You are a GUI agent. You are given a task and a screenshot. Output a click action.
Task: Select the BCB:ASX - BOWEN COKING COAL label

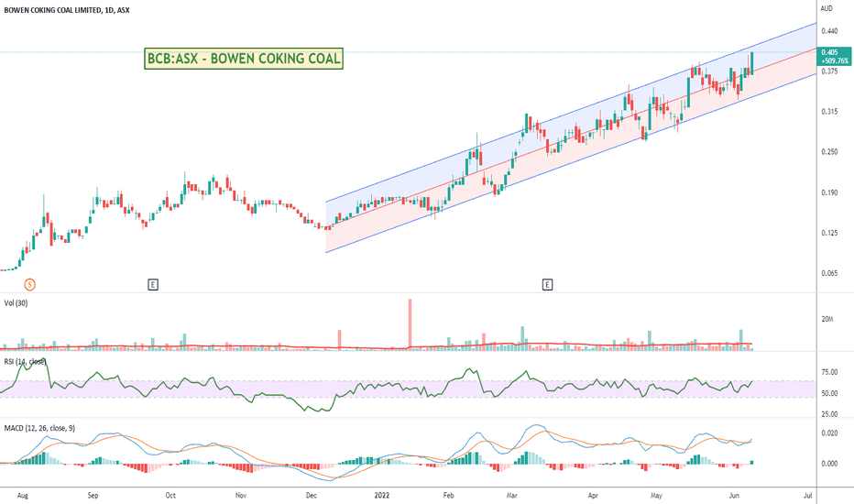tap(244, 59)
